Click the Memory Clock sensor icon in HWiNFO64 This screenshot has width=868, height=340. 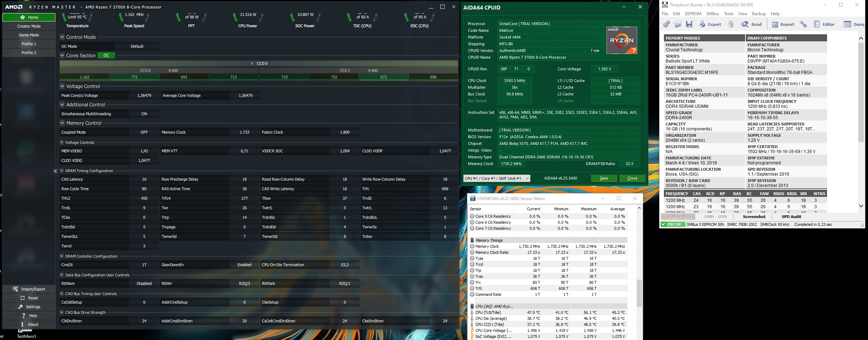click(472, 246)
